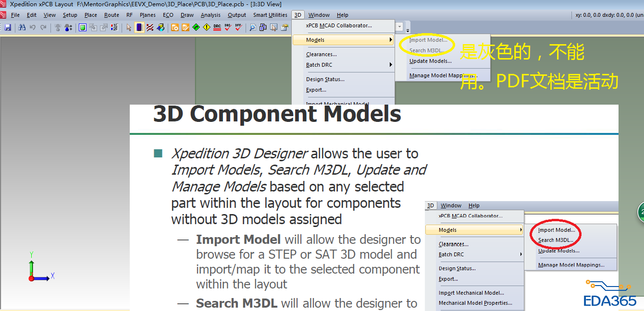644x311 pixels.
Task: Switch to Draw mode icon
Action: tap(161, 27)
